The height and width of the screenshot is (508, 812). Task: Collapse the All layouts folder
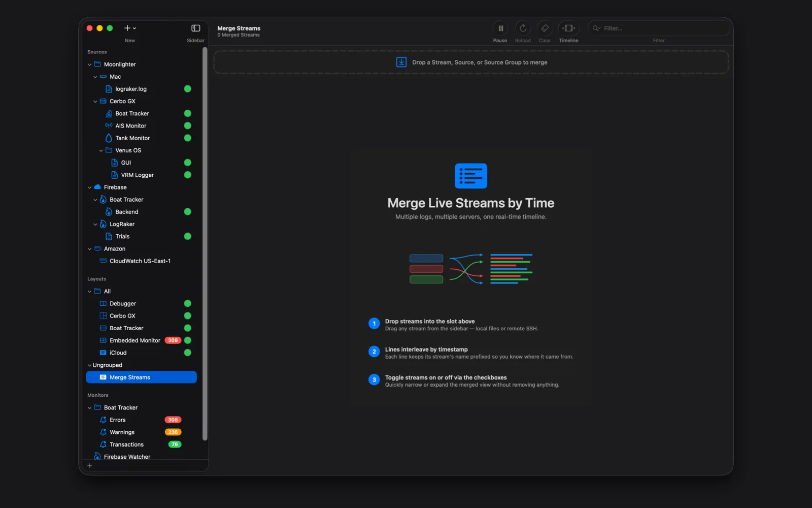90,292
